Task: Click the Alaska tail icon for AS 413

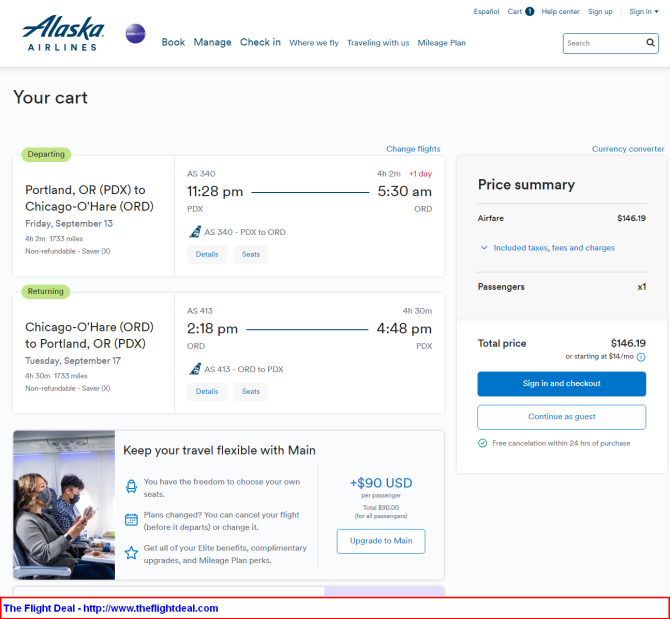Action: [x=195, y=369]
